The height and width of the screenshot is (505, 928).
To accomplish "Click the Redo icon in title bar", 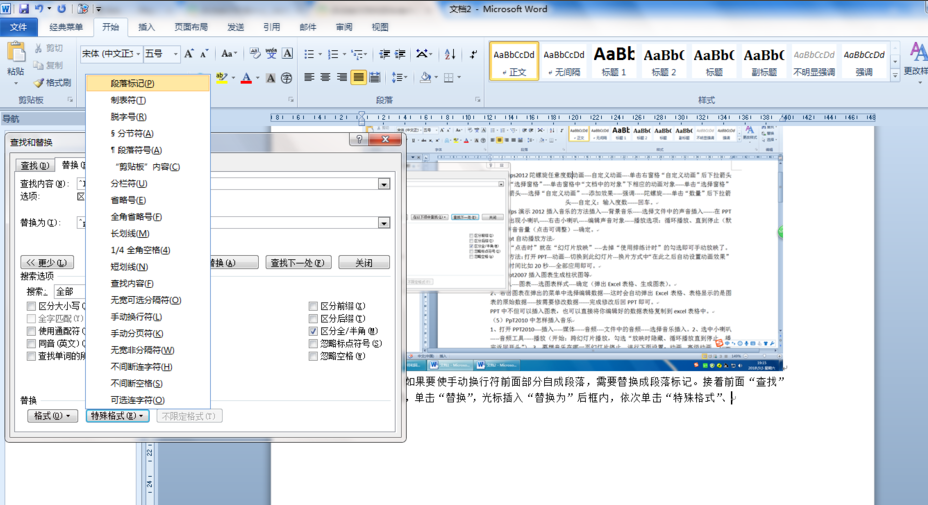I will click(x=62, y=9).
